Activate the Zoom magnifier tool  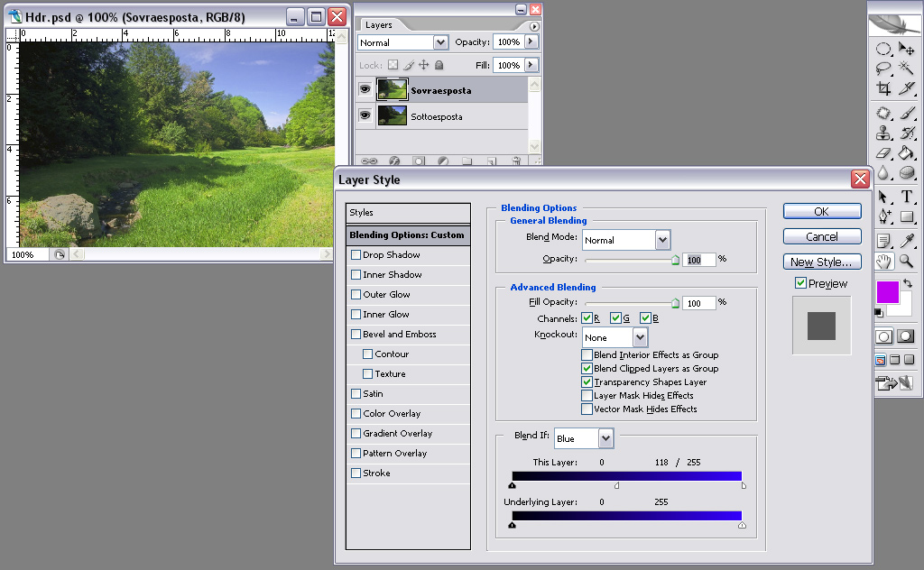click(907, 262)
